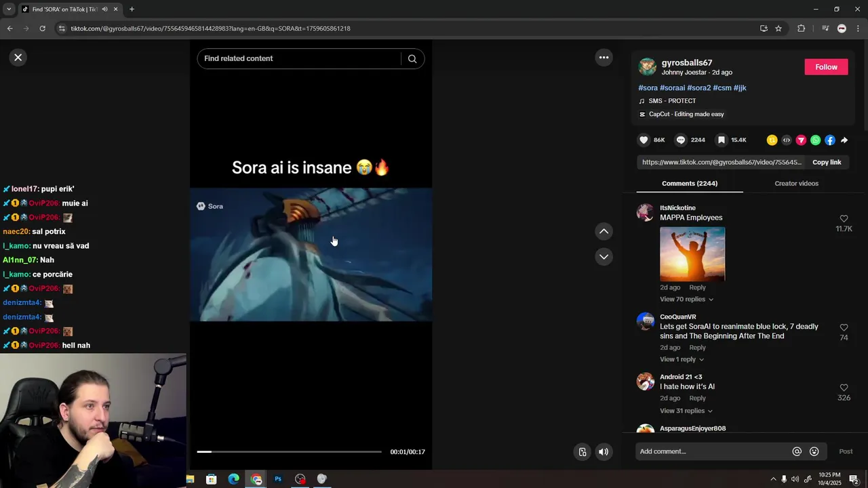Share to Facebook
The image size is (868, 488).
point(830,140)
